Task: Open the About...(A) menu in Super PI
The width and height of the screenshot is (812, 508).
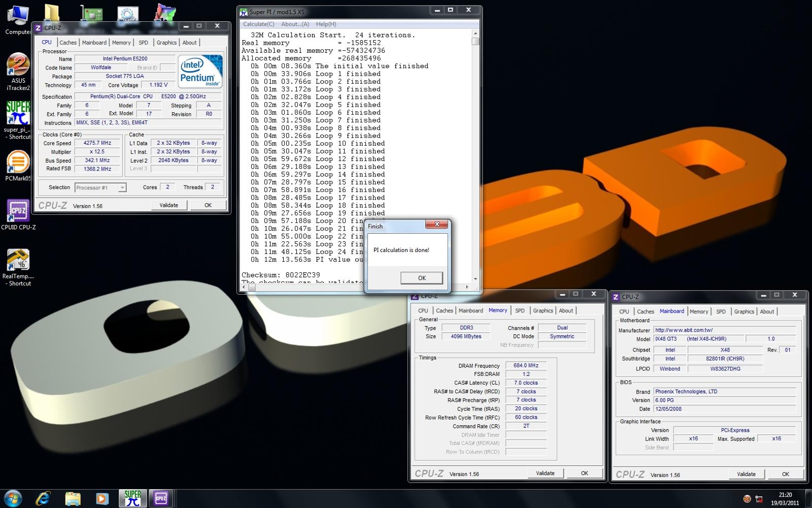Action: pos(295,24)
